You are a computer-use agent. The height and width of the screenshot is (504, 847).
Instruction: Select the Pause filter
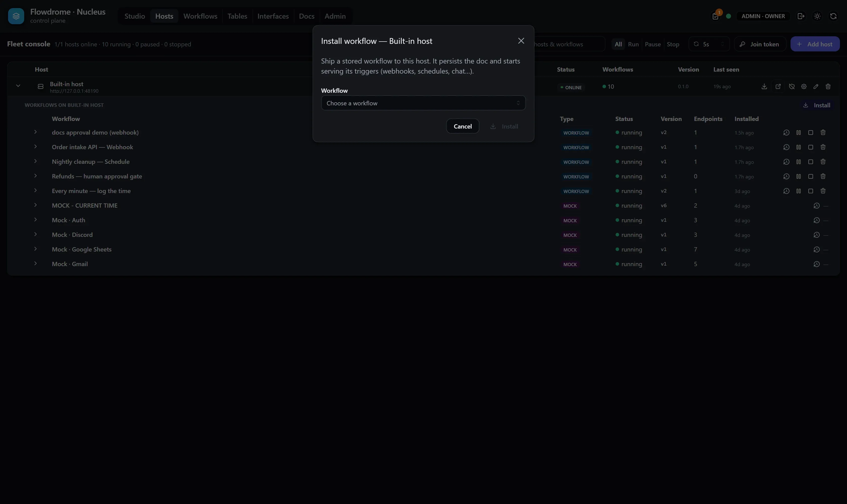(x=653, y=44)
